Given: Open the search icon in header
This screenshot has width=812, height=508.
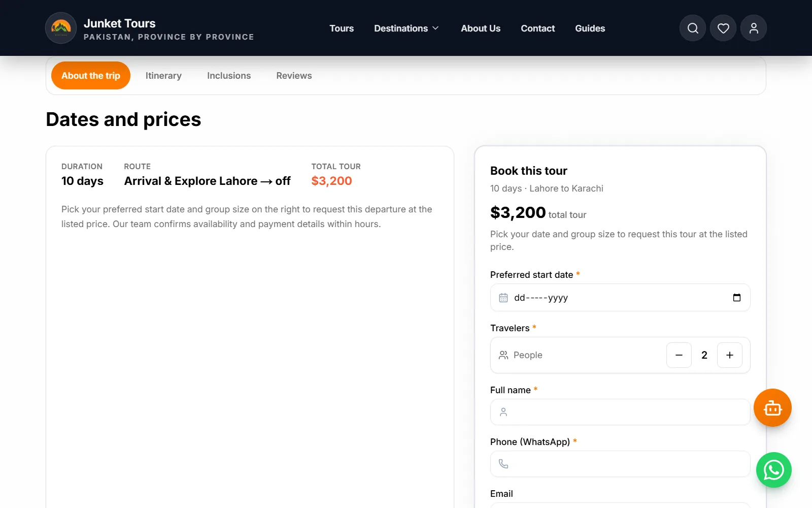Looking at the screenshot, I should pos(693,28).
